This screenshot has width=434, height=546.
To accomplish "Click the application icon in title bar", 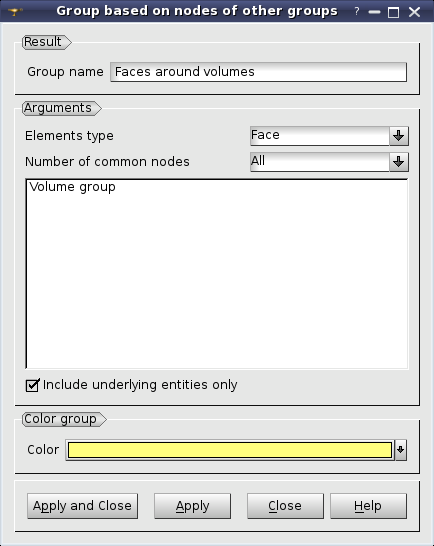I will pyautogui.click(x=15, y=11).
